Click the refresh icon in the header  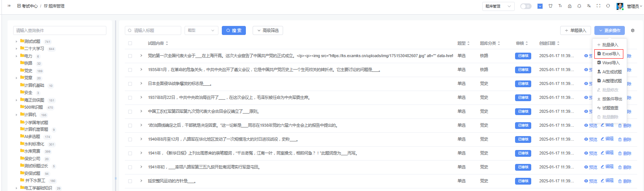(608, 6)
